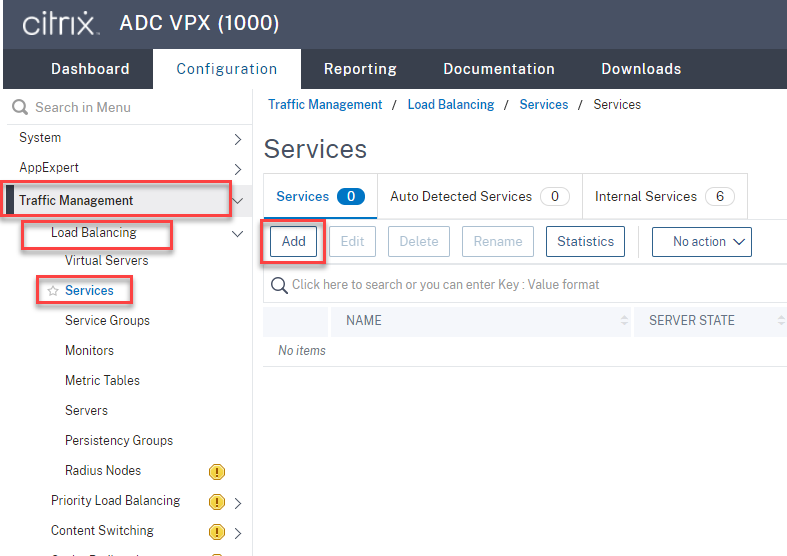This screenshot has height=556, width=787.
Task: Click the Add button
Action: pyautogui.click(x=294, y=241)
